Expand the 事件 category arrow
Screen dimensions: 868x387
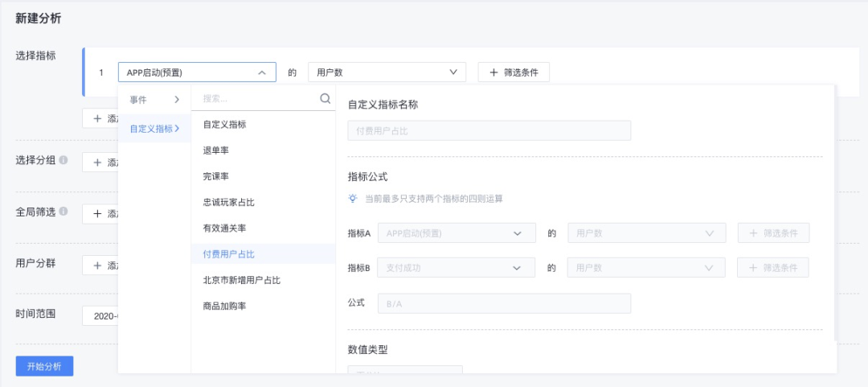177,100
